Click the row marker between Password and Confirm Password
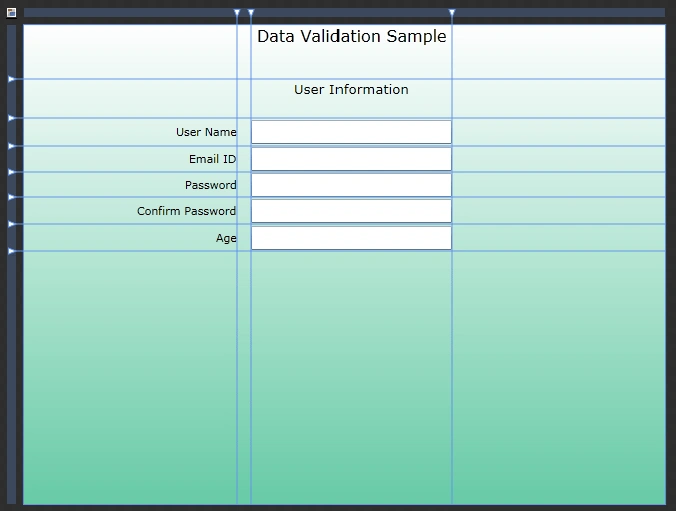 12,197
